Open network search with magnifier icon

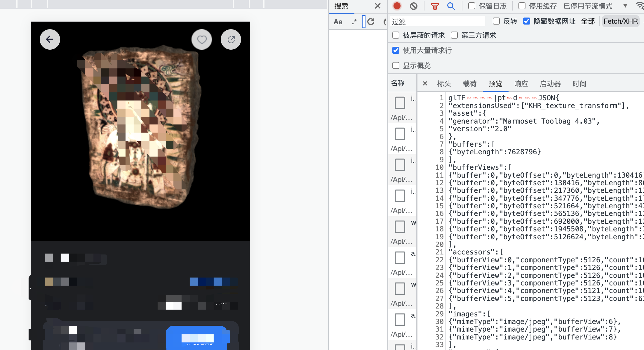coord(451,6)
